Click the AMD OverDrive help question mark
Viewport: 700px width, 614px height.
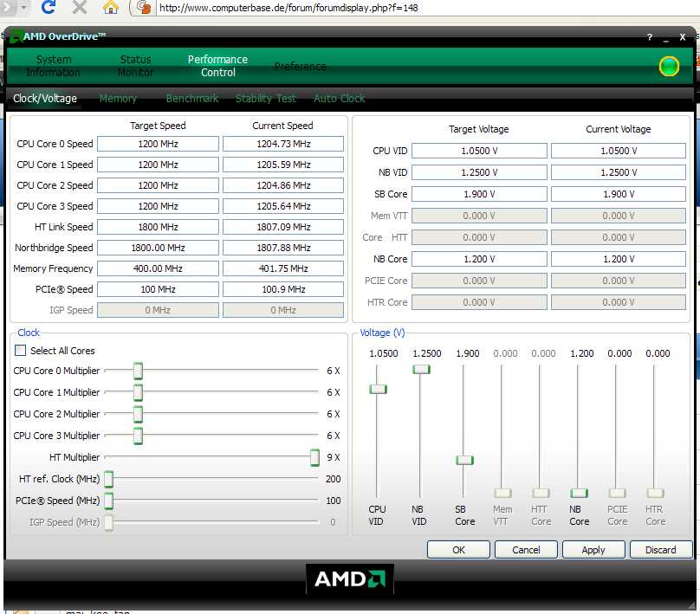pos(650,37)
